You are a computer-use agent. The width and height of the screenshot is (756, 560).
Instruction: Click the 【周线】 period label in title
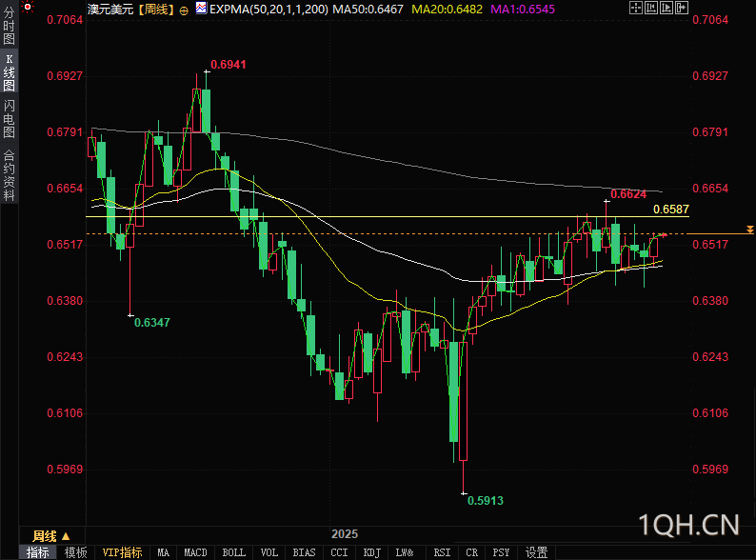(155, 10)
